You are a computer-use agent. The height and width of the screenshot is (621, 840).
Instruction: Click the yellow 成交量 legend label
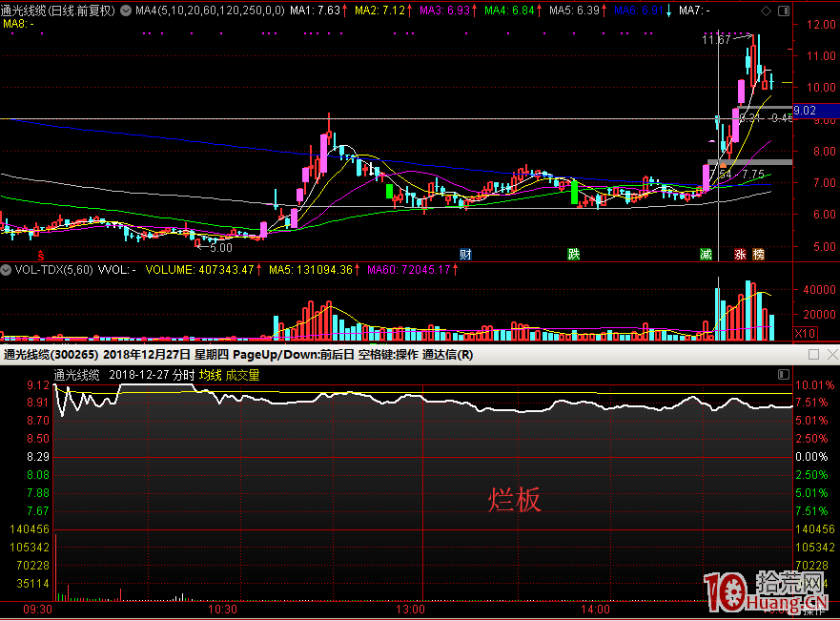point(242,375)
